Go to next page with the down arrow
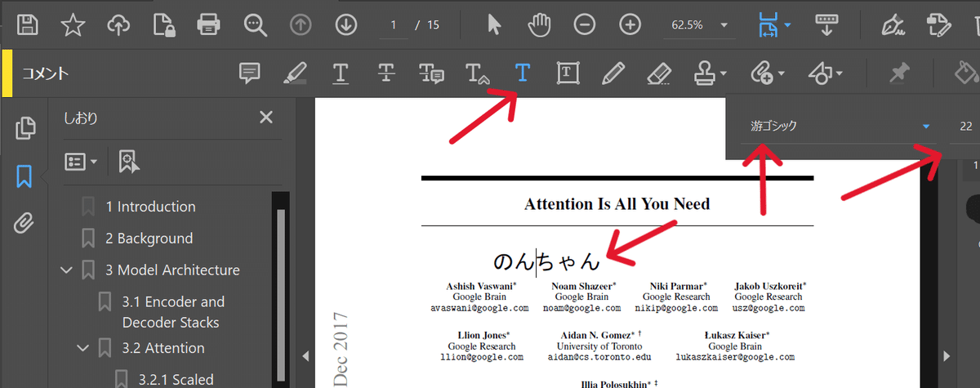This screenshot has width=980, height=388. [x=345, y=25]
